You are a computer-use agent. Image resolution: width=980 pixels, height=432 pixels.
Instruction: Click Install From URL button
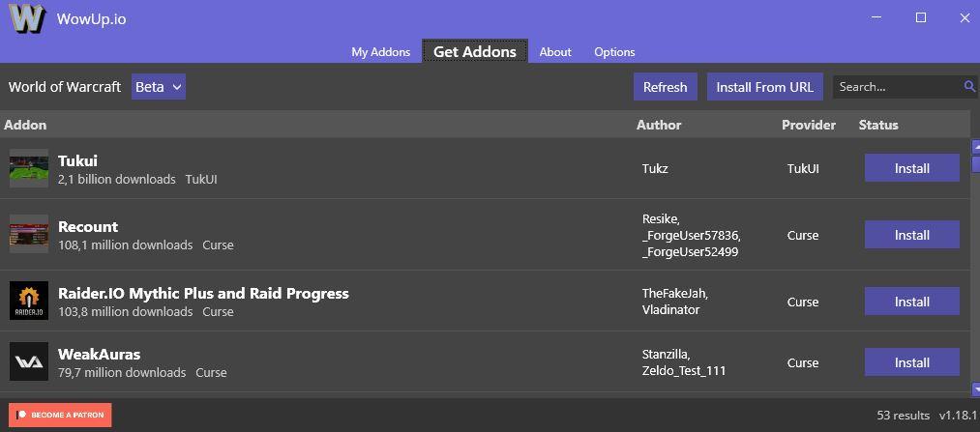click(764, 87)
